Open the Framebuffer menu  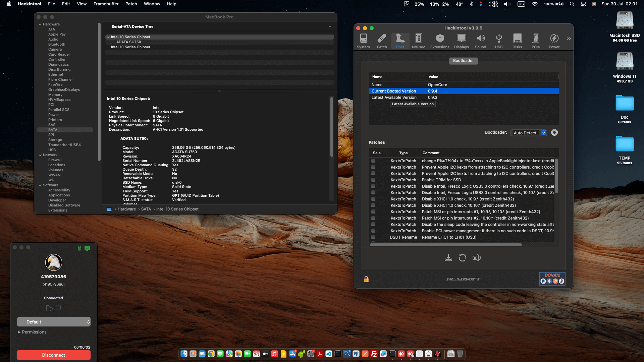(x=106, y=4)
